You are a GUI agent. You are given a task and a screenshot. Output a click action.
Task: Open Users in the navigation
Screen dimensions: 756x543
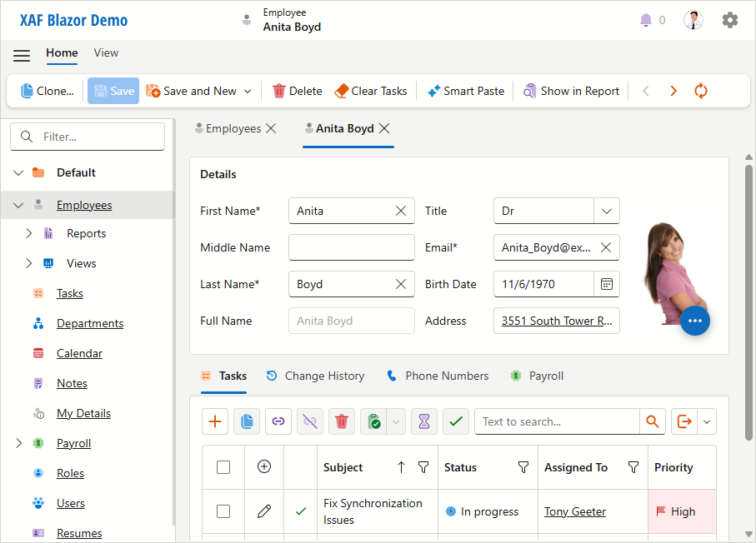click(x=71, y=504)
